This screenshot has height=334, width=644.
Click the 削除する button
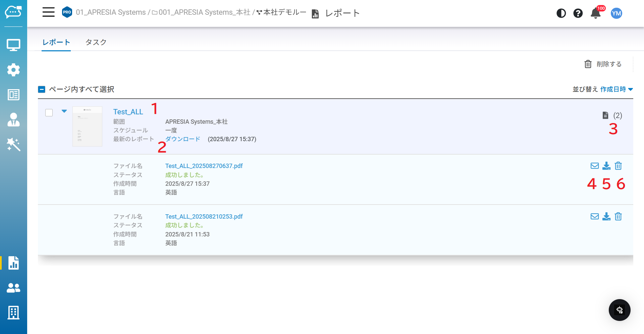tap(603, 64)
